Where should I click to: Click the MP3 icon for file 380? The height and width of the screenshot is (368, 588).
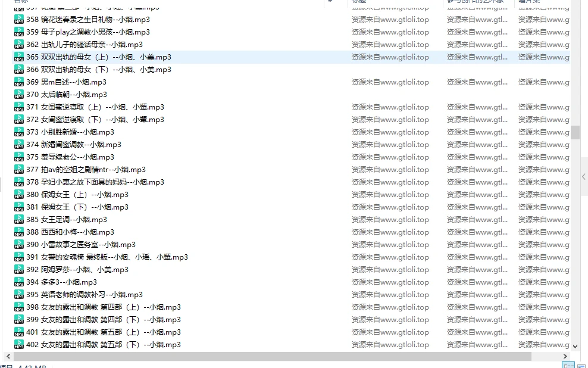point(19,195)
